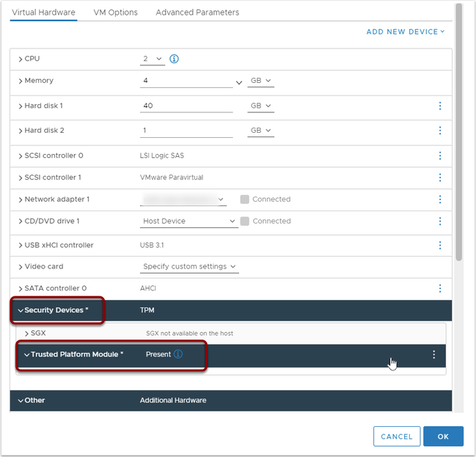Change Hard disk 2 unit dropdown
This screenshot has width=476, height=457.
261,131
